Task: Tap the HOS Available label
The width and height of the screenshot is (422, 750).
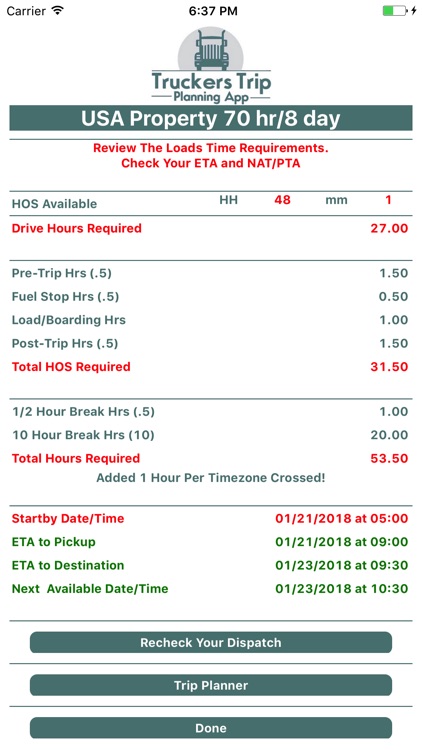Action: 54,204
